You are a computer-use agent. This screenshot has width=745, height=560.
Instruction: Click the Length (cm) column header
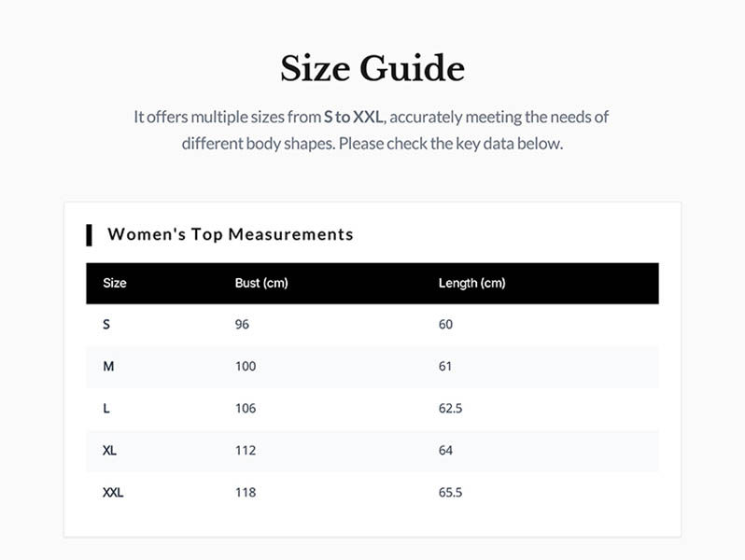[x=471, y=283]
